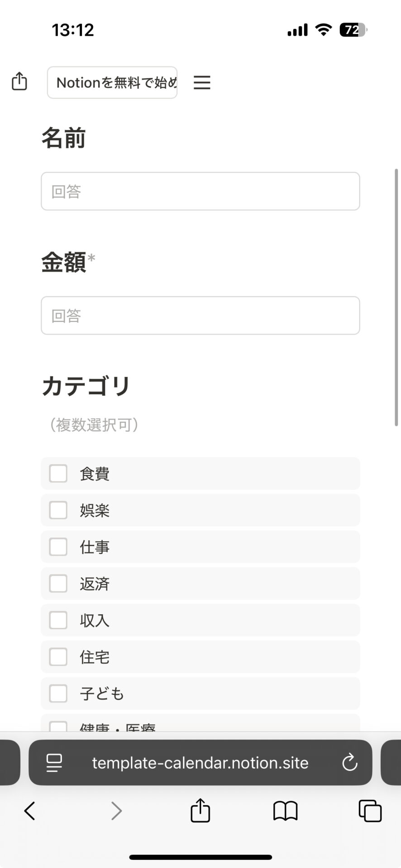Tap the Safari forward arrow
Viewport: 401px width, 868px height.
[x=116, y=811]
